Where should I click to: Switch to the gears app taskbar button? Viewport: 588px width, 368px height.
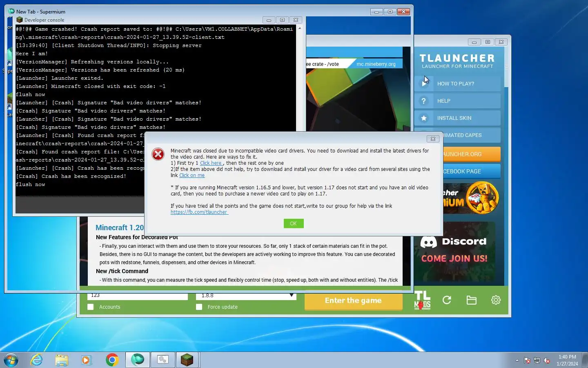163,360
